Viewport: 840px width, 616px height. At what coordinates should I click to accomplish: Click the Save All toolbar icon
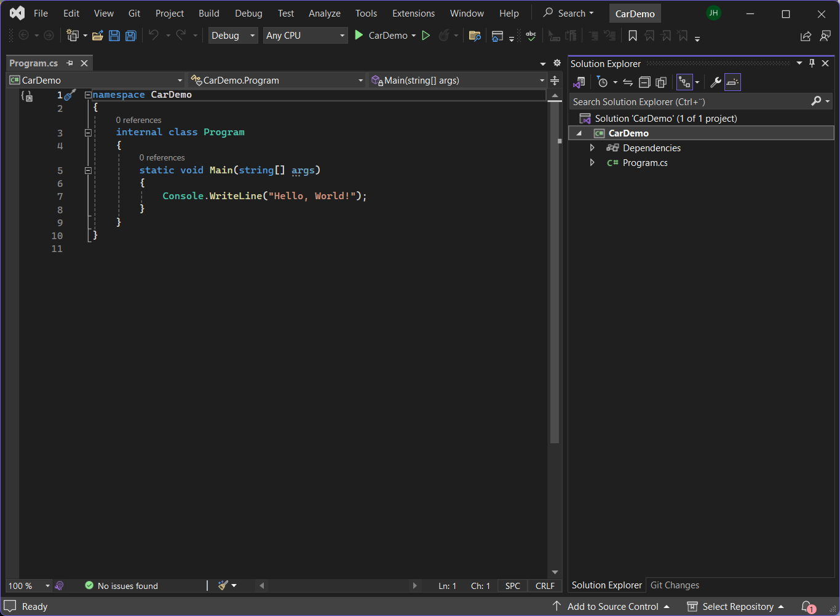point(130,36)
